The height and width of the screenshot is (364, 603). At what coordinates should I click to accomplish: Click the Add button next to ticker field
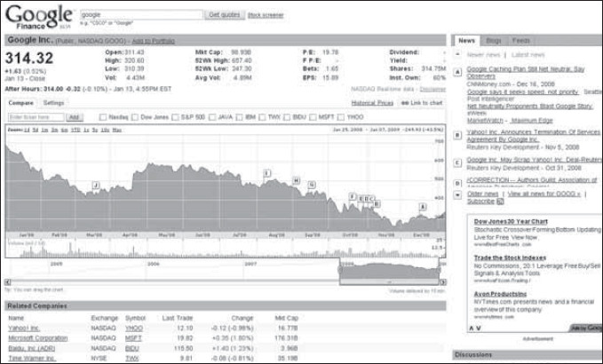coord(74,117)
